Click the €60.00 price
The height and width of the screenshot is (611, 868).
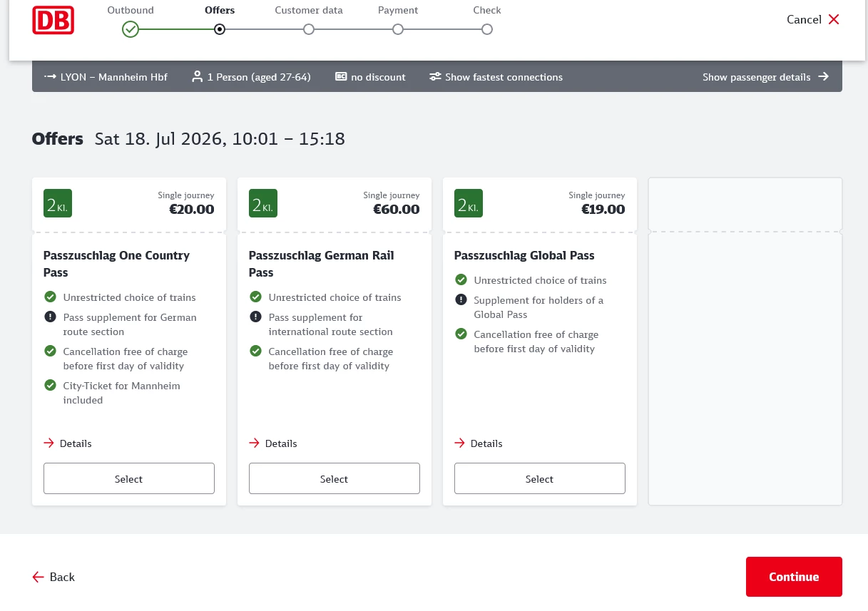click(397, 210)
